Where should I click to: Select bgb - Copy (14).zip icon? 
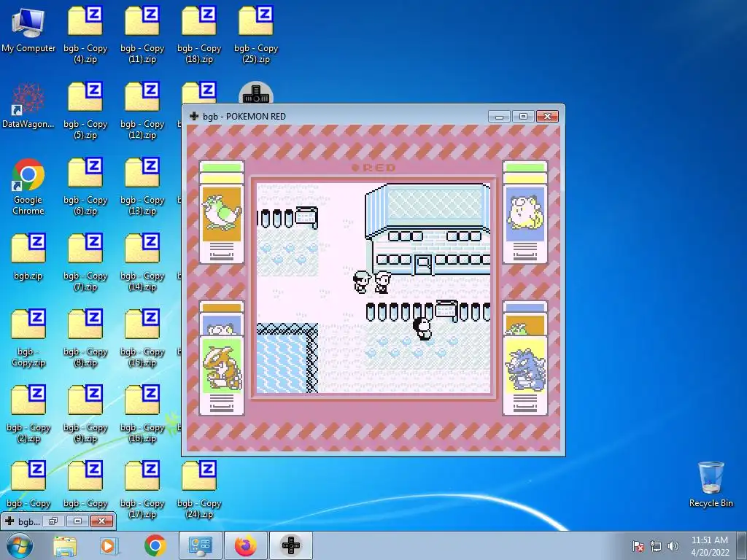pos(142,262)
